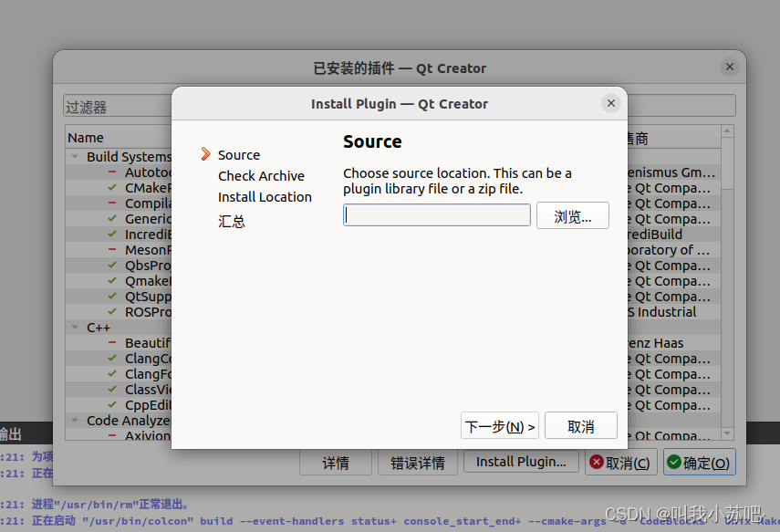Select the 汇总 summary step
Image resolution: width=780 pixels, height=532 pixels.
231,220
